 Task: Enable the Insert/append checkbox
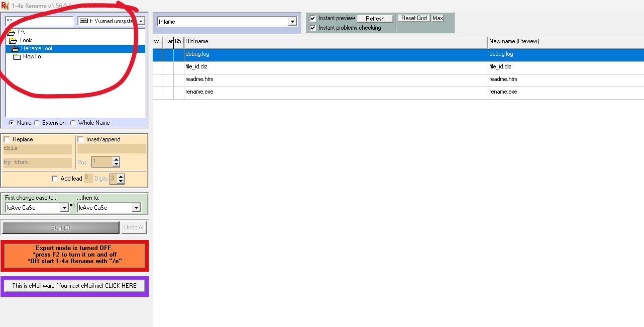(81, 139)
